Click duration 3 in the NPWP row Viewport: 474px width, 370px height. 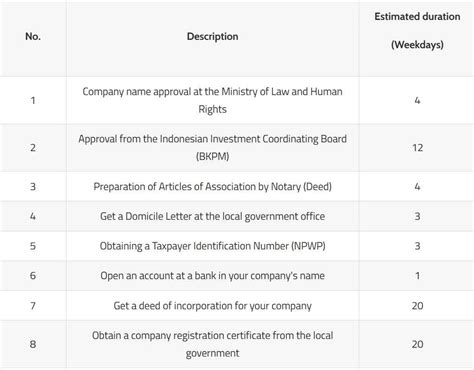417,246
